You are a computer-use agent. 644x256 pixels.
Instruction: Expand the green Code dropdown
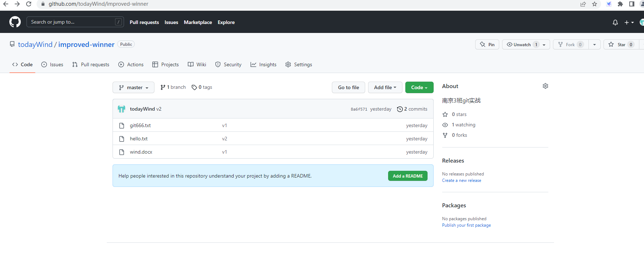[419, 87]
